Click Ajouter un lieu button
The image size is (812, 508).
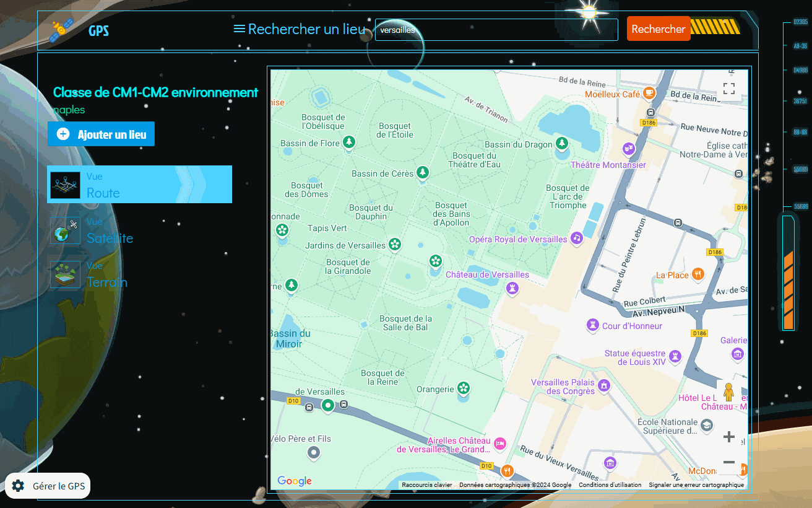point(101,134)
